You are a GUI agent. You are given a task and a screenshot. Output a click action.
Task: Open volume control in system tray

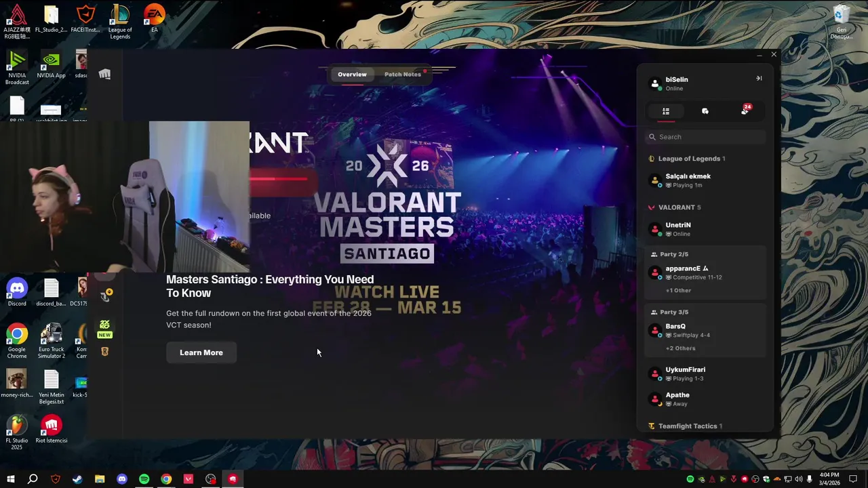tap(799, 479)
